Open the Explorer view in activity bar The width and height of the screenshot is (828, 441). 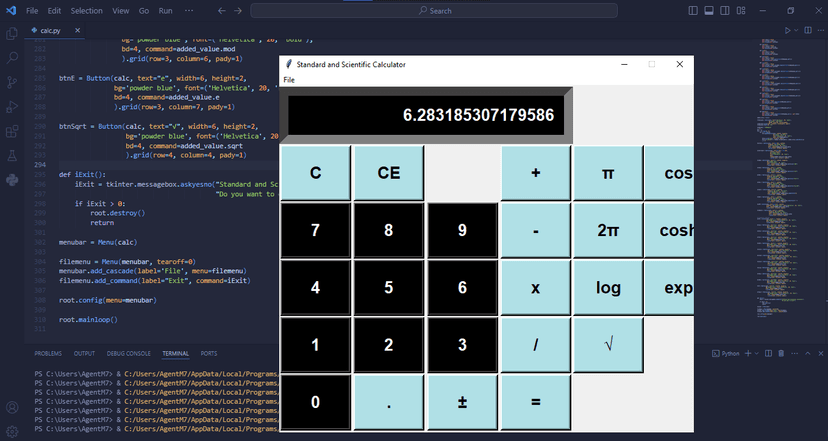click(x=12, y=34)
